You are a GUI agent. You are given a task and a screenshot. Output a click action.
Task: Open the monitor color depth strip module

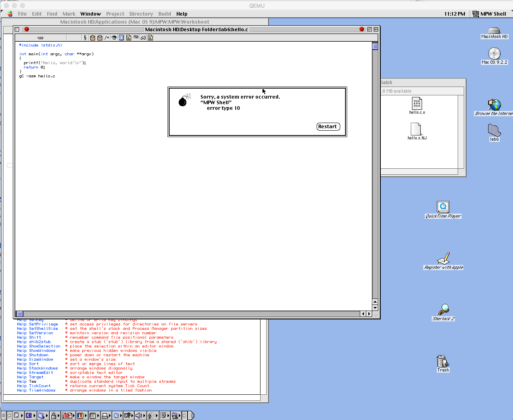point(80,416)
